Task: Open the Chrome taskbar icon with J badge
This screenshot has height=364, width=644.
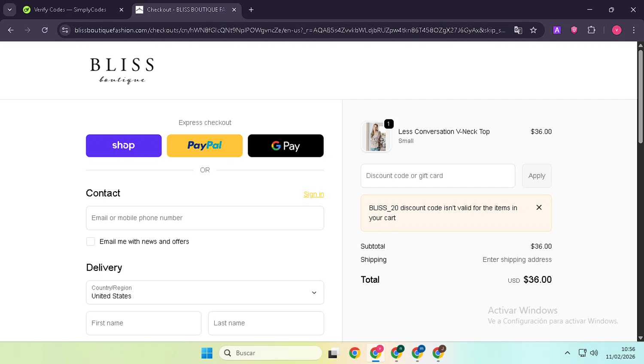Action: coord(438,353)
